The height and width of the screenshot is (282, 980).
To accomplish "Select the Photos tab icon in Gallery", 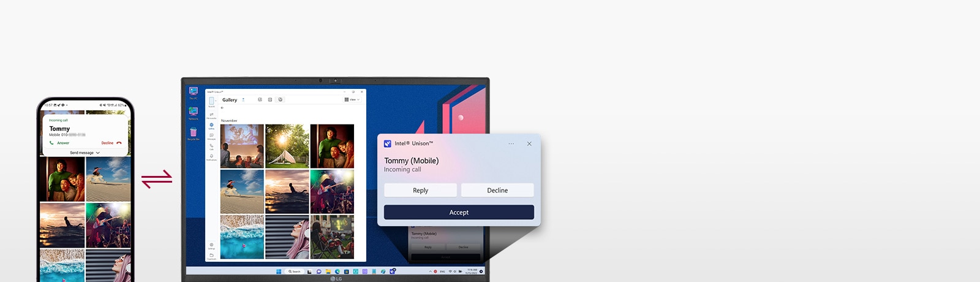I will click(260, 99).
